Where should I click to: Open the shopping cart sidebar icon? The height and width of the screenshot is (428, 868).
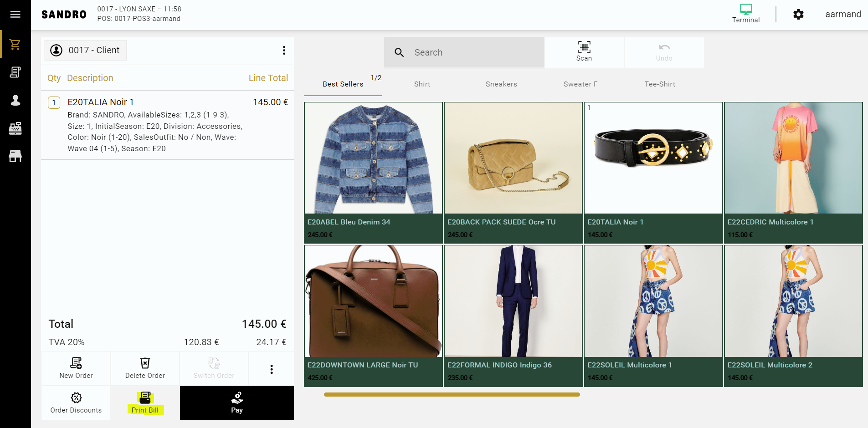coord(15,44)
